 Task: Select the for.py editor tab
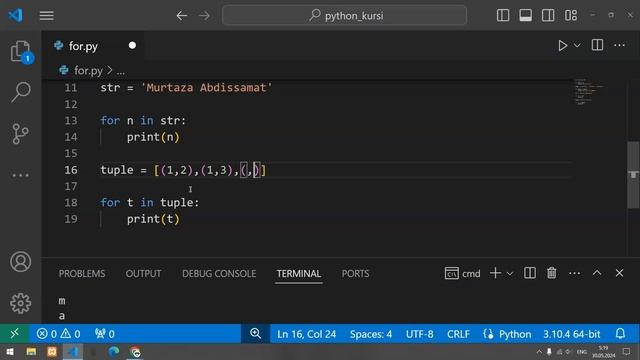tap(93, 46)
